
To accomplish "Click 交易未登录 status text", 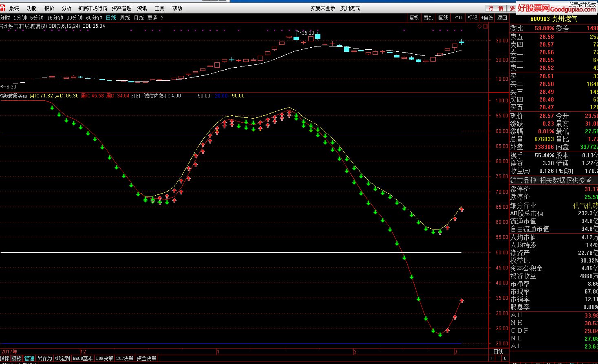I will pos(323,8).
